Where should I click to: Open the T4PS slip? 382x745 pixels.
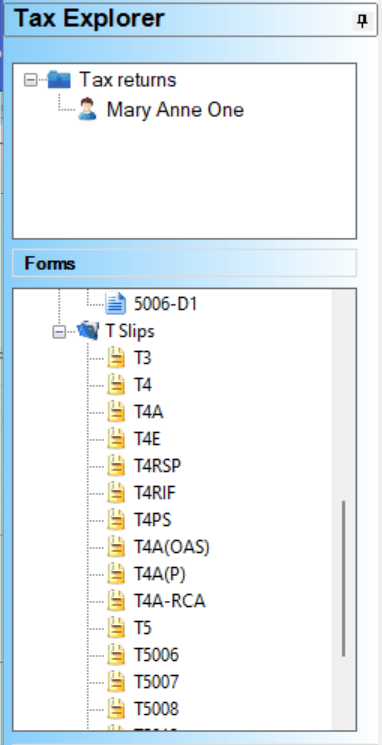(x=152, y=520)
